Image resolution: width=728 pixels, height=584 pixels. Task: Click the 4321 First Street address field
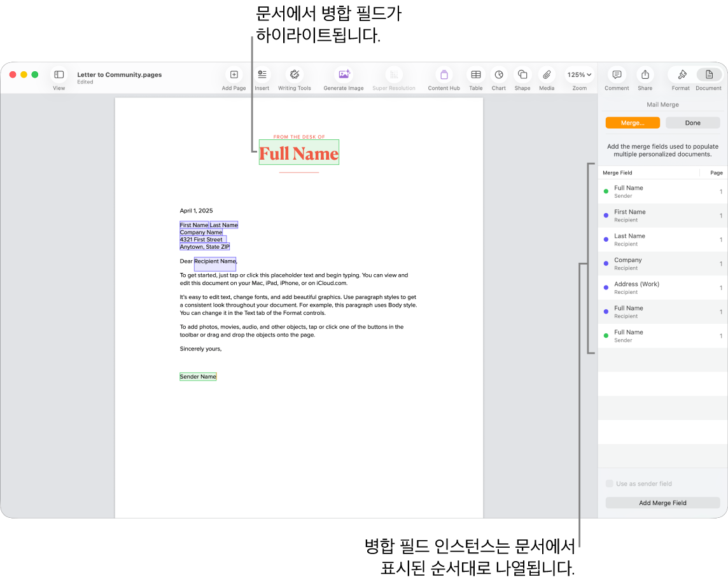point(203,240)
